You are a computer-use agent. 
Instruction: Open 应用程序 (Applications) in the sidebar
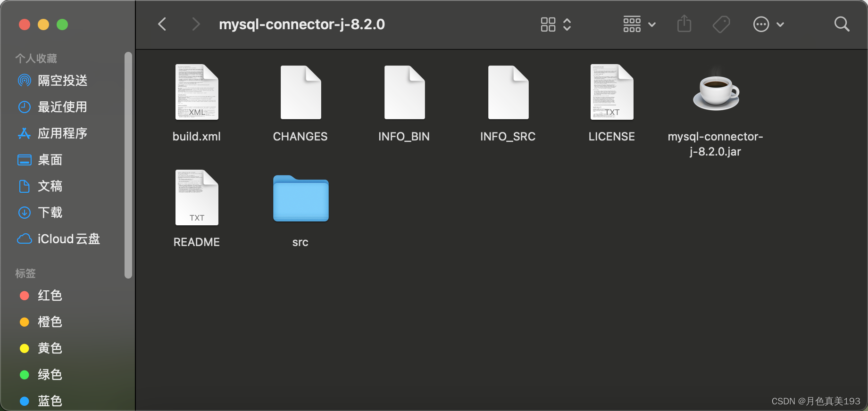pos(63,133)
